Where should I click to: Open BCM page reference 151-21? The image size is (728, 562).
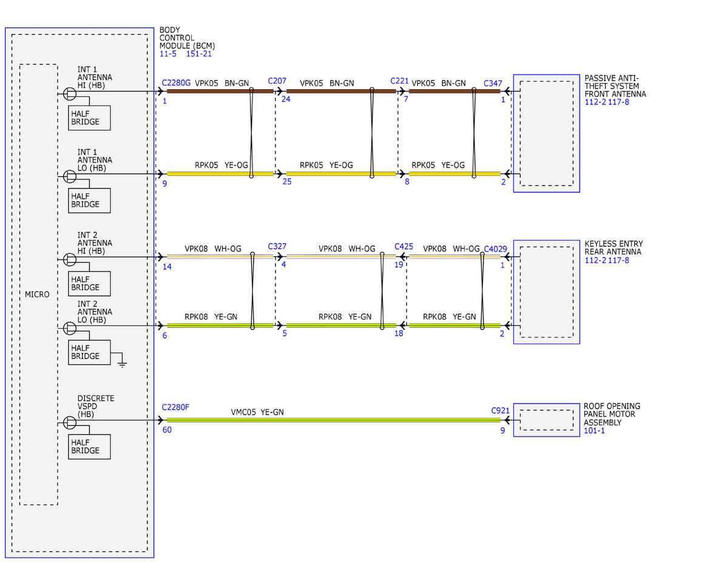tap(199, 54)
